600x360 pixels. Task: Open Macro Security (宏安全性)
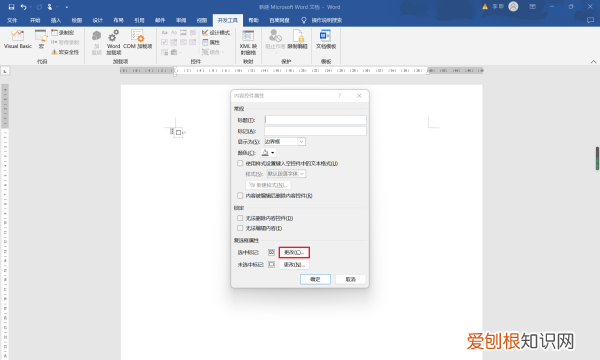(x=65, y=52)
